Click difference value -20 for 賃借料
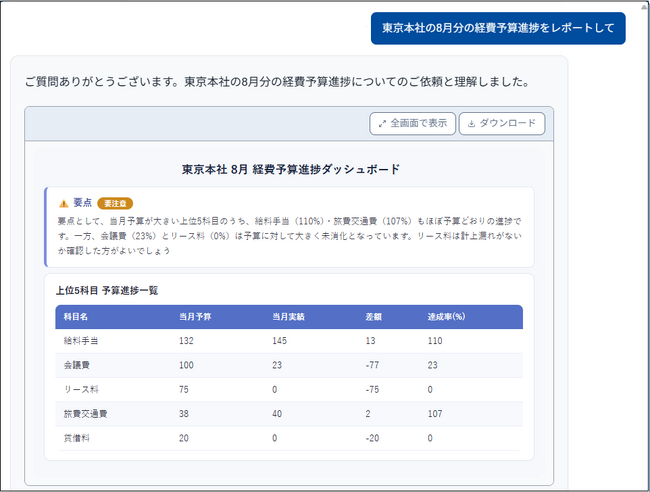 pyautogui.click(x=372, y=438)
